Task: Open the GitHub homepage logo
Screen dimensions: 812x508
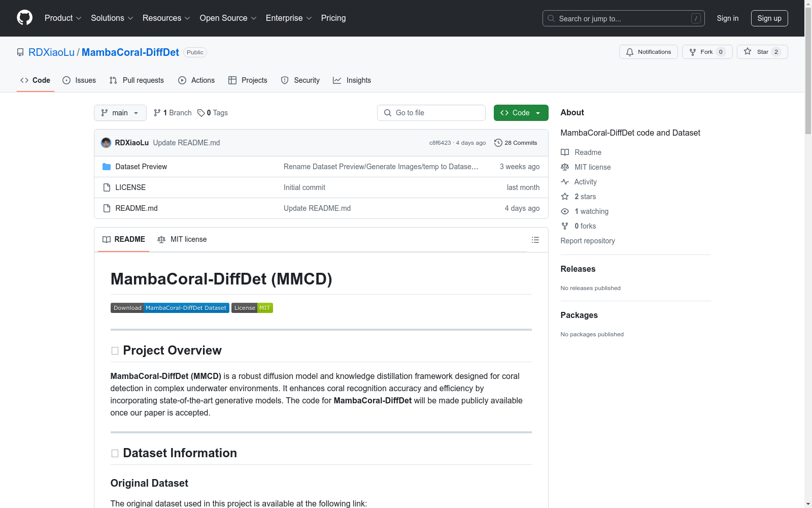Action: pos(24,18)
